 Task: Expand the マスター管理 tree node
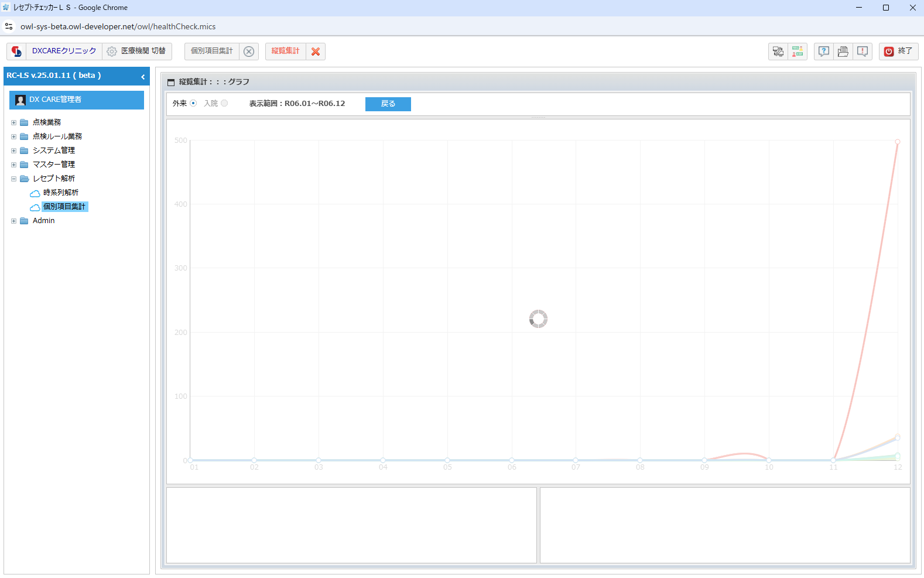pos(13,165)
